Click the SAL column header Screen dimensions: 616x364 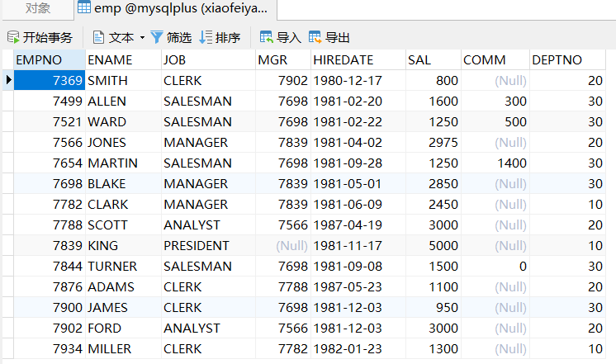(x=434, y=59)
